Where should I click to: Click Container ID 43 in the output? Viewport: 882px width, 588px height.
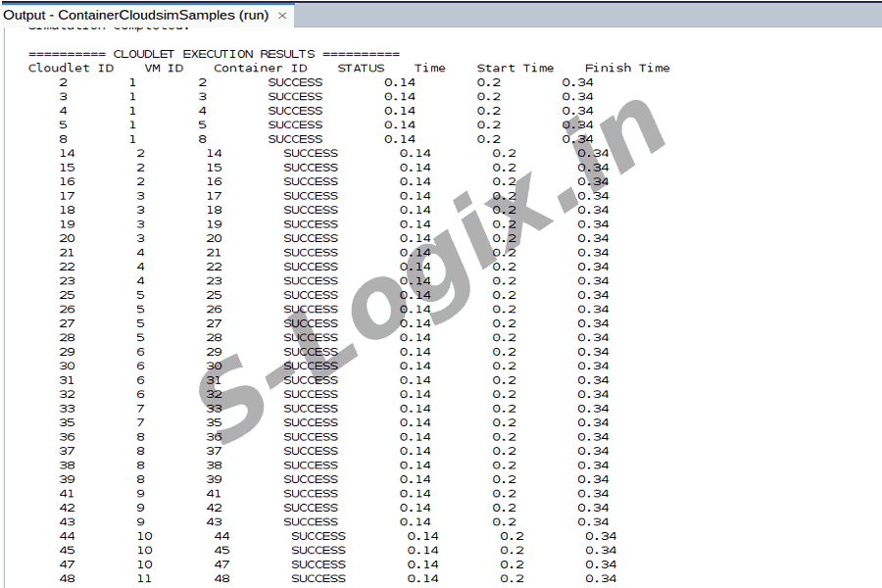click(214, 522)
